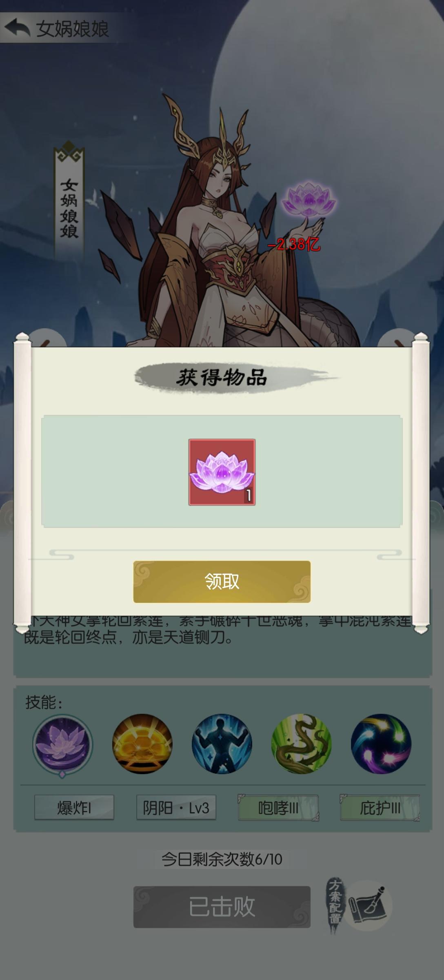Claim reward with 领取 button
This screenshot has height=980, width=444.
[x=222, y=581]
